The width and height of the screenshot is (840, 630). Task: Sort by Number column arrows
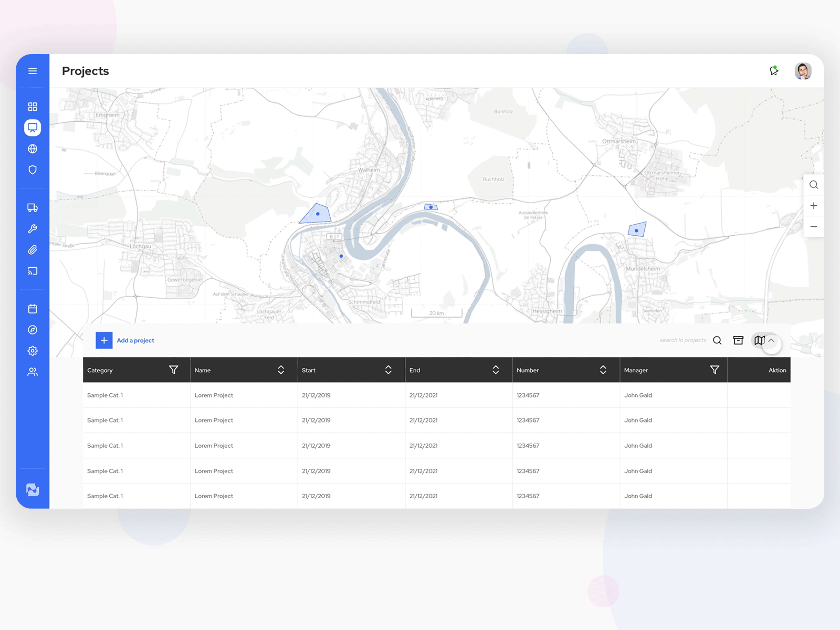tap(603, 370)
